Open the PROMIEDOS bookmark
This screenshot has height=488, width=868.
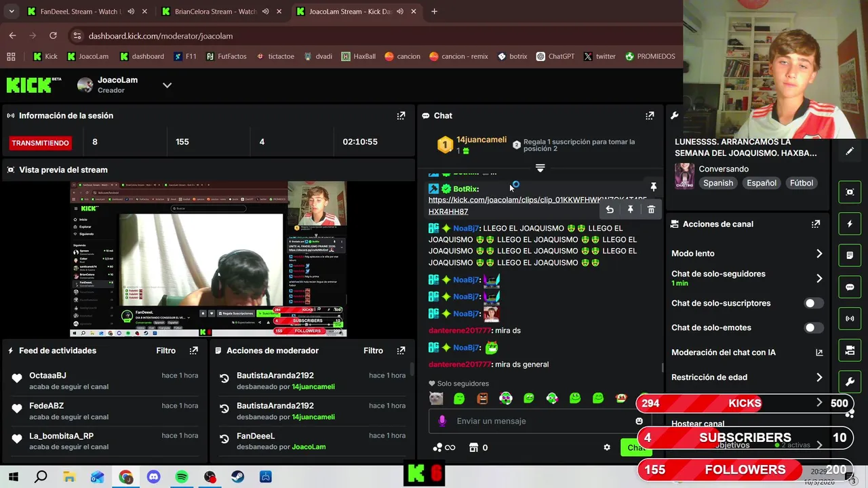[x=650, y=56]
